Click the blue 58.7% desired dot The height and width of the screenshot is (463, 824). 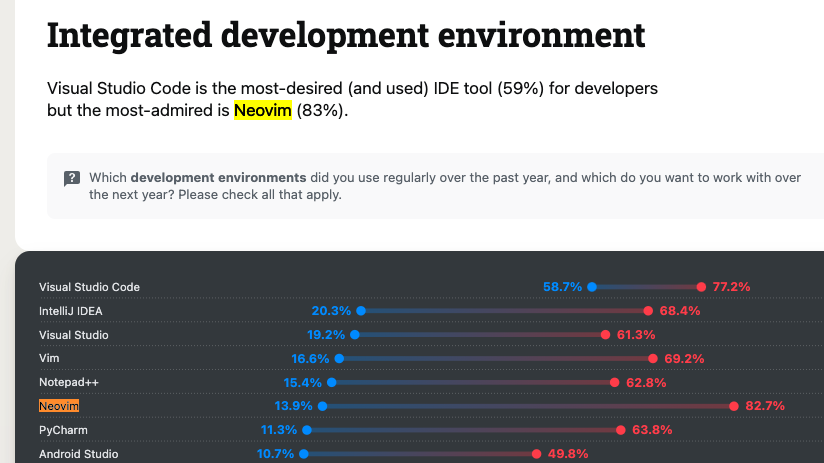point(592,287)
